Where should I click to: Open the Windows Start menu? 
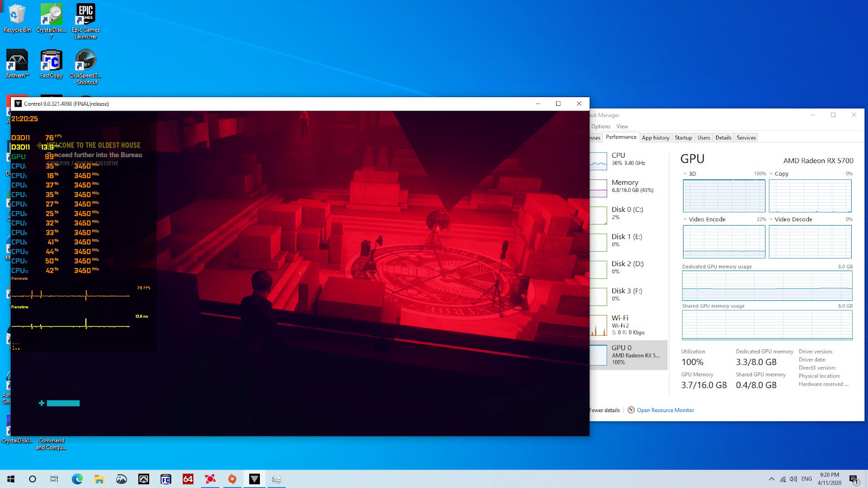click(x=11, y=479)
